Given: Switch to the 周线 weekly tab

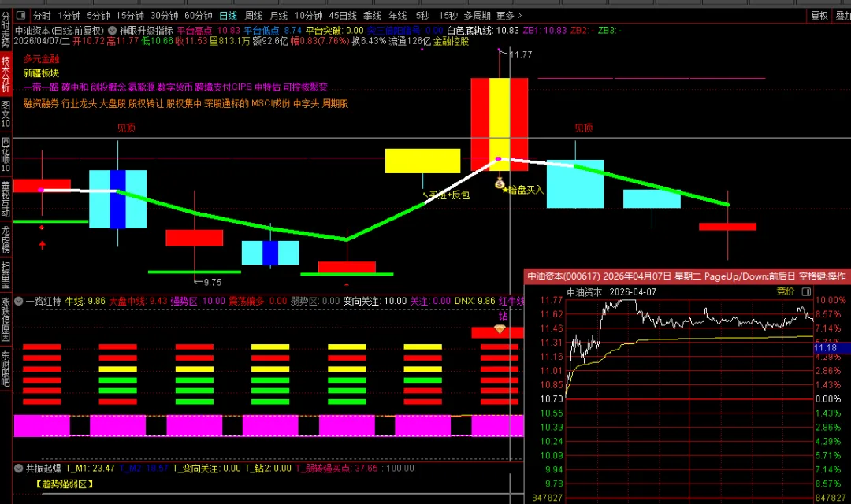Looking at the screenshot, I should [254, 15].
